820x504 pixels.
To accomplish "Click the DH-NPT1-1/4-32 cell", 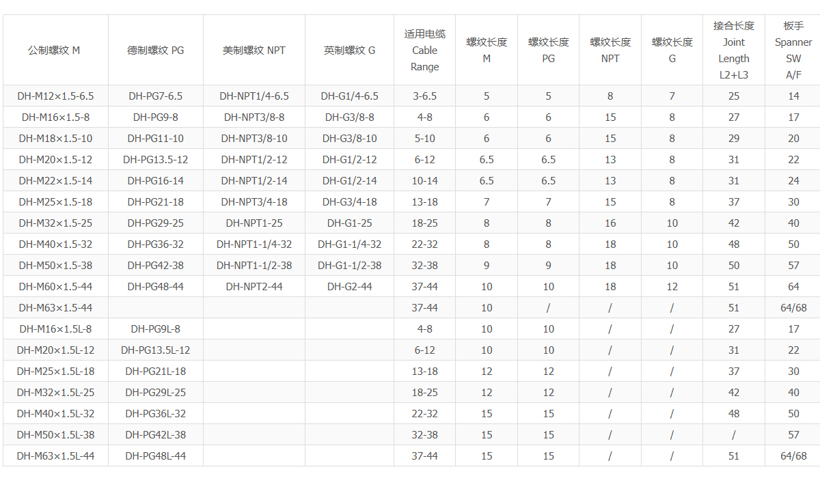I will pyautogui.click(x=254, y=244).
